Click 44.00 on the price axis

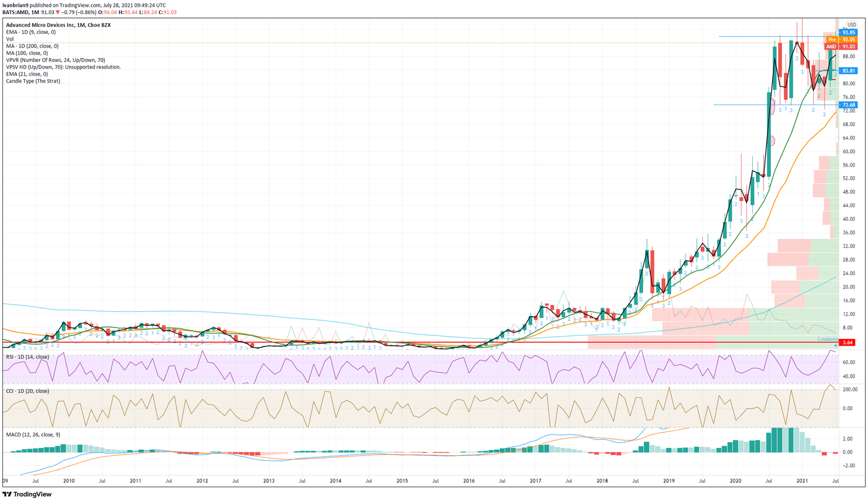tap(849, 206)
